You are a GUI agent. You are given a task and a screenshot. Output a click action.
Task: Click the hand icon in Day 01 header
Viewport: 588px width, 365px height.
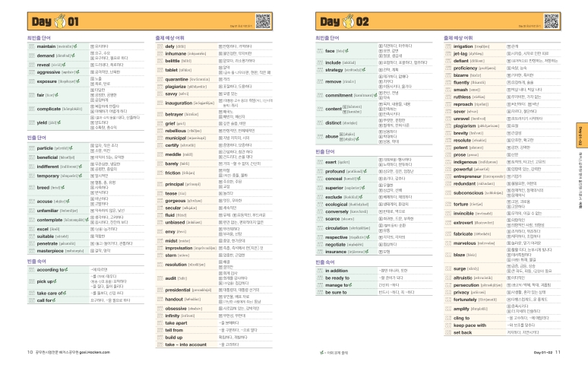coord(60,21)
